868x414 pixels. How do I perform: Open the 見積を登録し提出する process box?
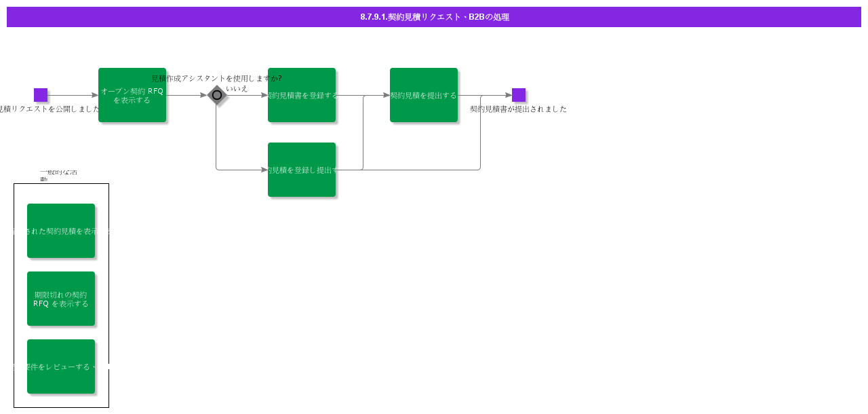coord(302,170)
